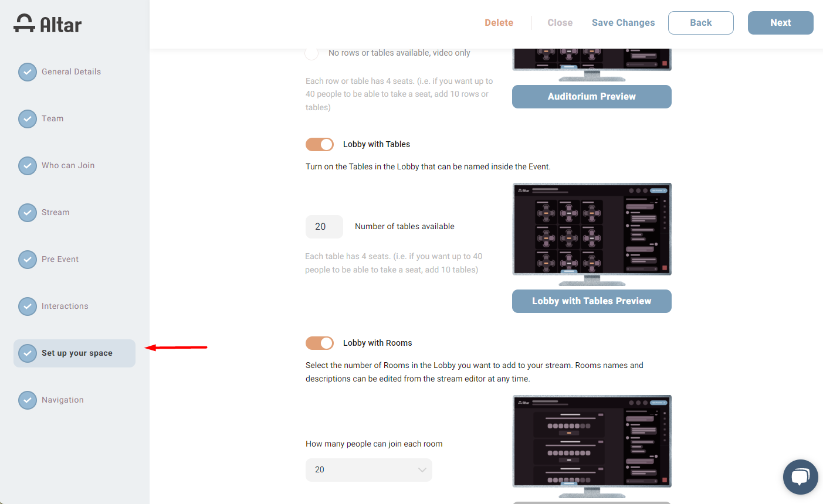
Task: Click the number of tables field
Action: pyautogui.click(x=324, y=227)
